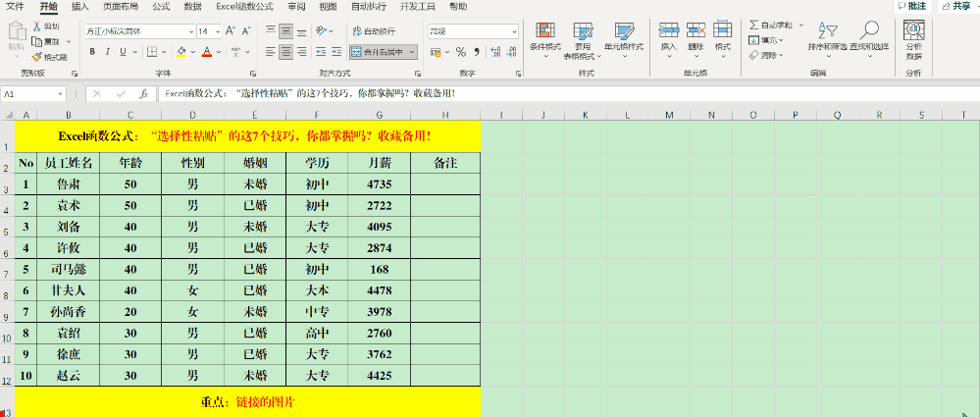The image size is (980, 417).
Task: Toggle Bold formatting
Action: click(x=92, y=51)
